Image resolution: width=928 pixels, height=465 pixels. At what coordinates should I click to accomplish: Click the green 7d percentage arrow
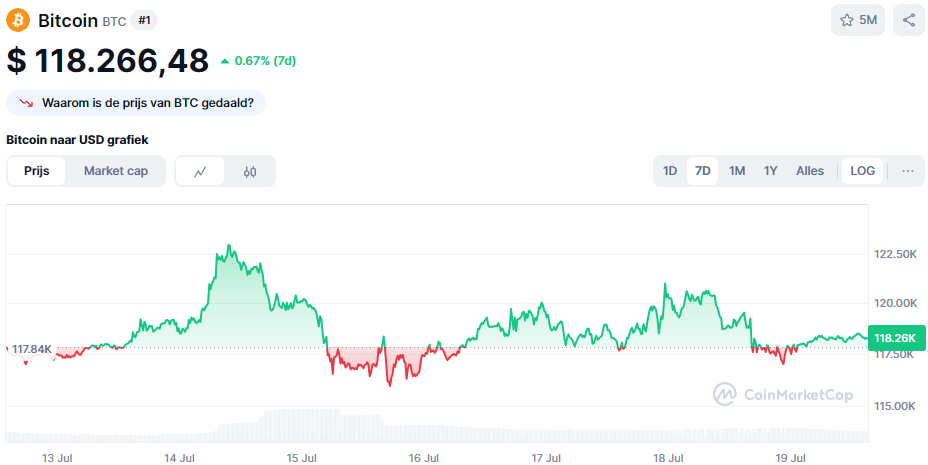point(224,61)
